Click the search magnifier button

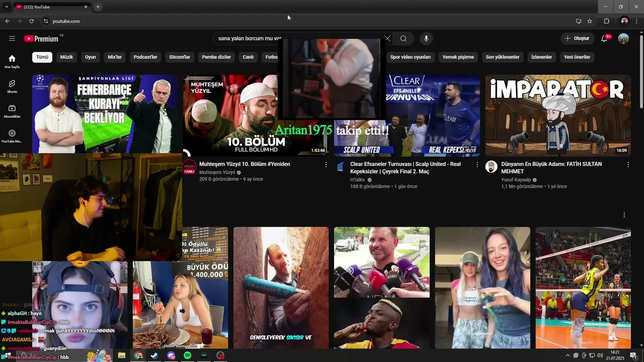404,39
